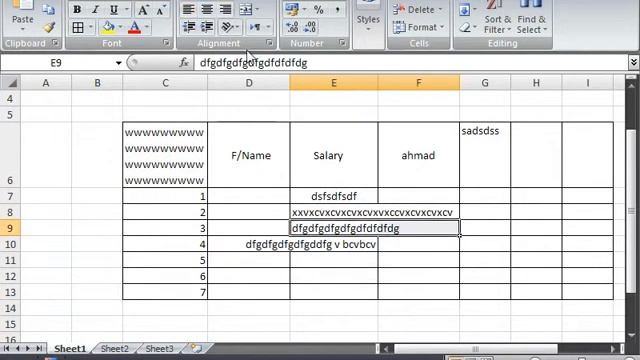Click the Copy icon in Clipboard group
The height and width of the screenshot is (360, 640).
point(48,10)
